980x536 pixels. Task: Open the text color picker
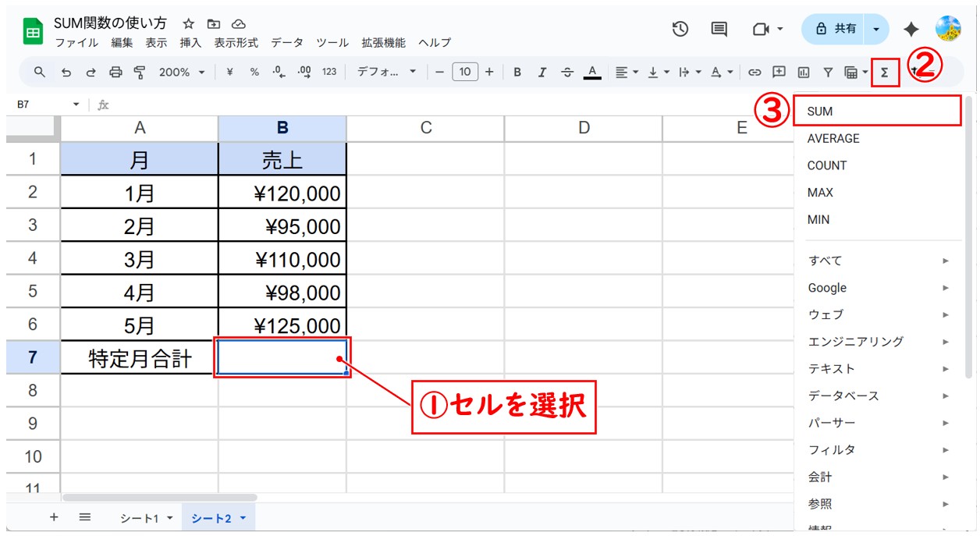592,73
